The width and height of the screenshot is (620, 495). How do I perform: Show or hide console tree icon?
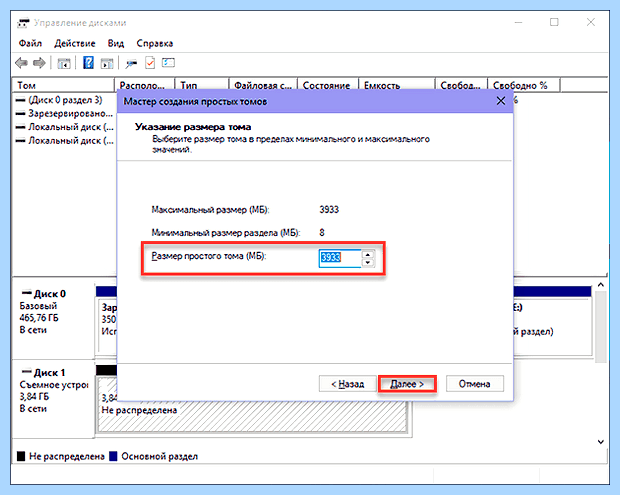[x=64, y=63]
